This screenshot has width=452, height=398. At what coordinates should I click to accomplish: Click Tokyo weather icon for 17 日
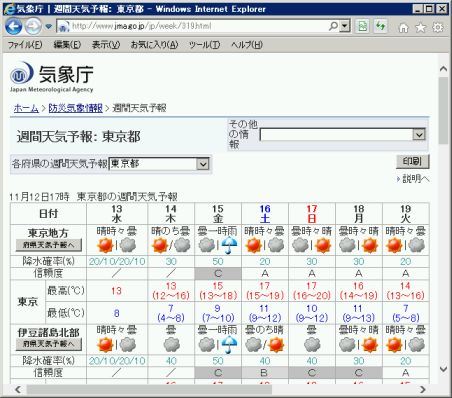[x=312, y=246]
